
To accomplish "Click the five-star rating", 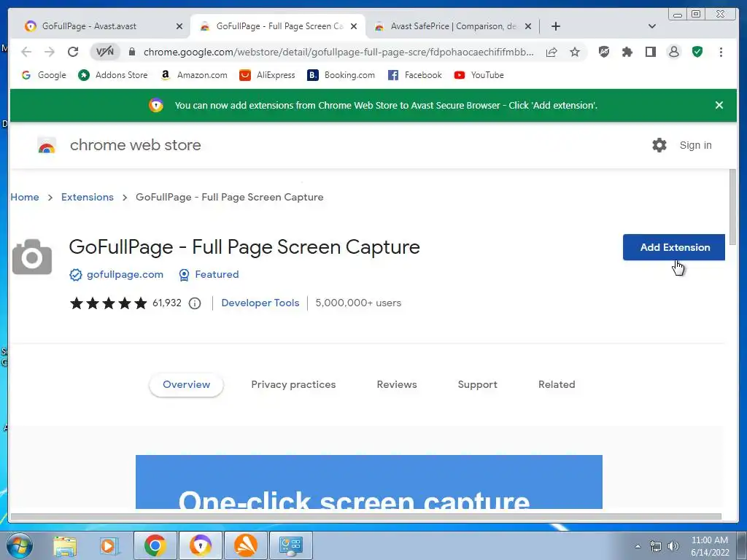I will [x=109, y=303].
